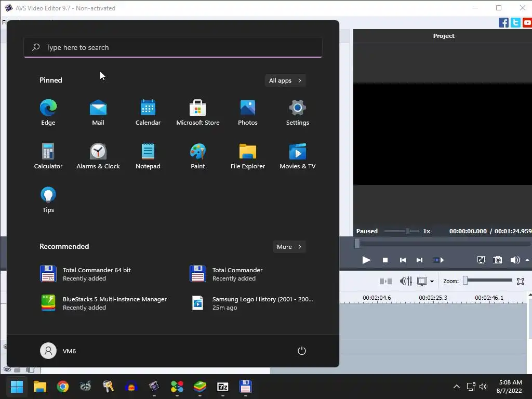The height and width of the screenshot is (399, 532).
Task: Launch Calculator from Start menu
Action: coord(48,156)
